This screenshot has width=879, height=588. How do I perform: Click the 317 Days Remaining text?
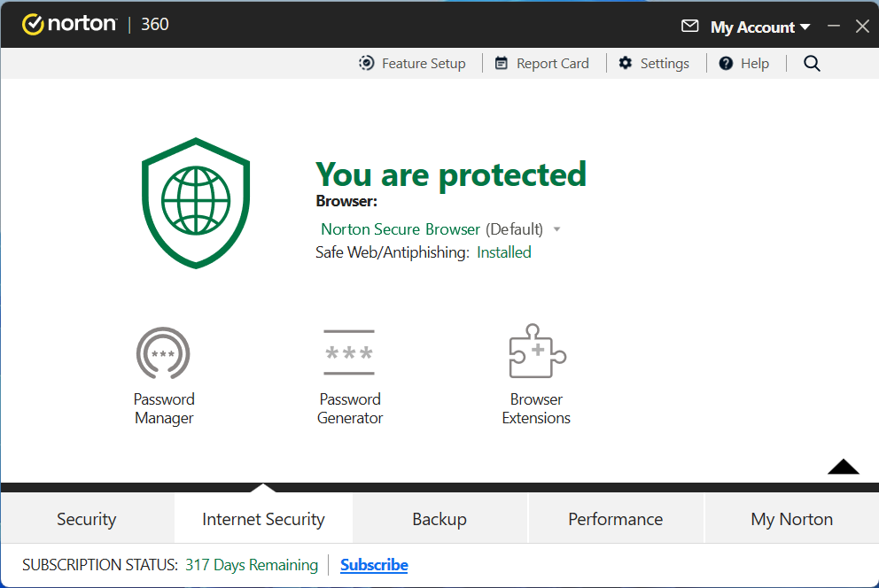[x=252, y=564]
